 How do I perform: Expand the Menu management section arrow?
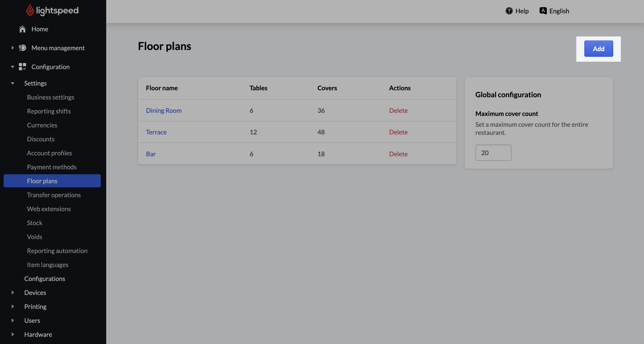point(13,48)
